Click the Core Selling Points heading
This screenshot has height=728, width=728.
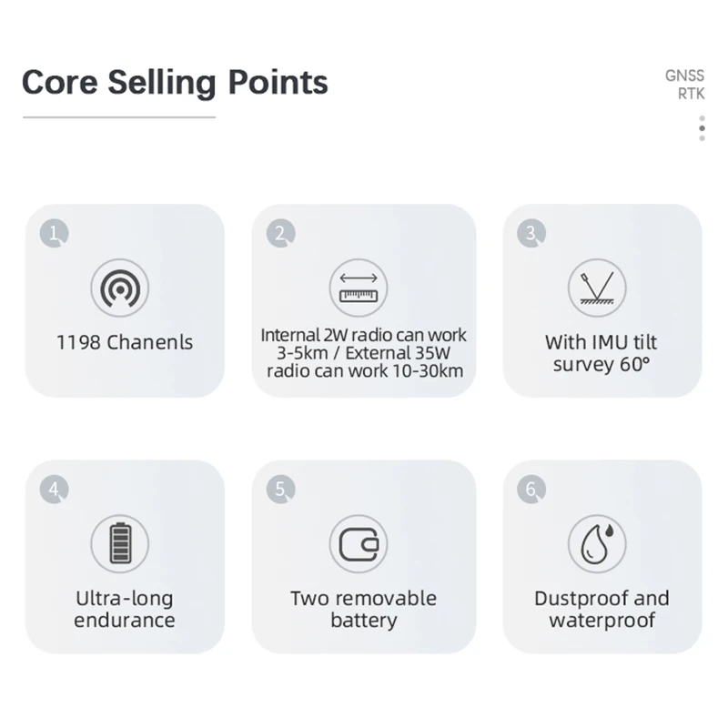click(175, 83)
